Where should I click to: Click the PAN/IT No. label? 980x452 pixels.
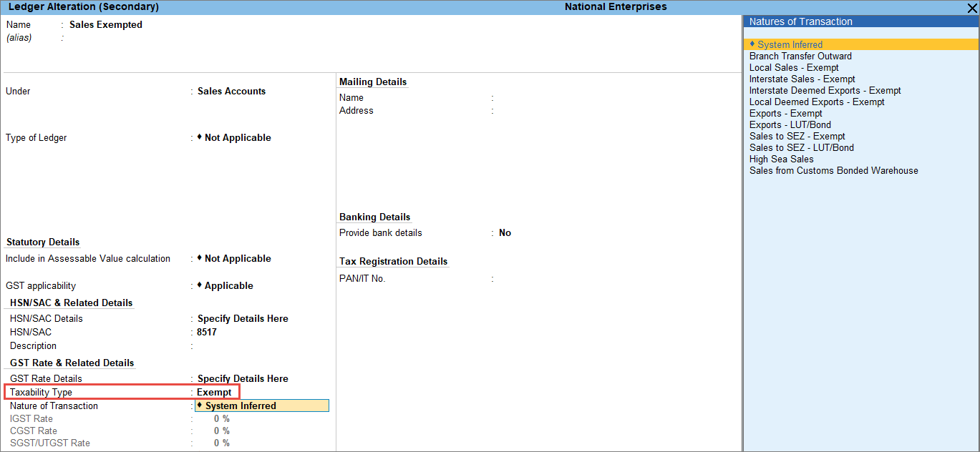click(362, 278)
